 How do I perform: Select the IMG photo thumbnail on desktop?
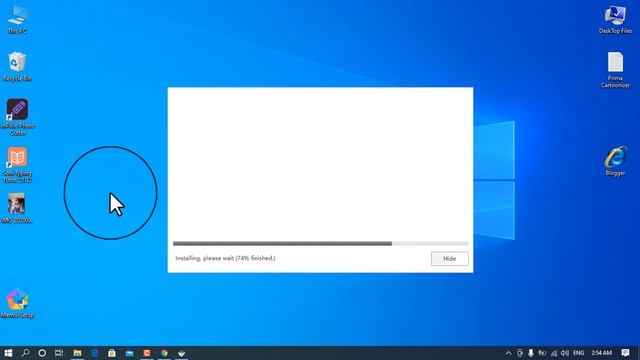[x=17, y=209]
